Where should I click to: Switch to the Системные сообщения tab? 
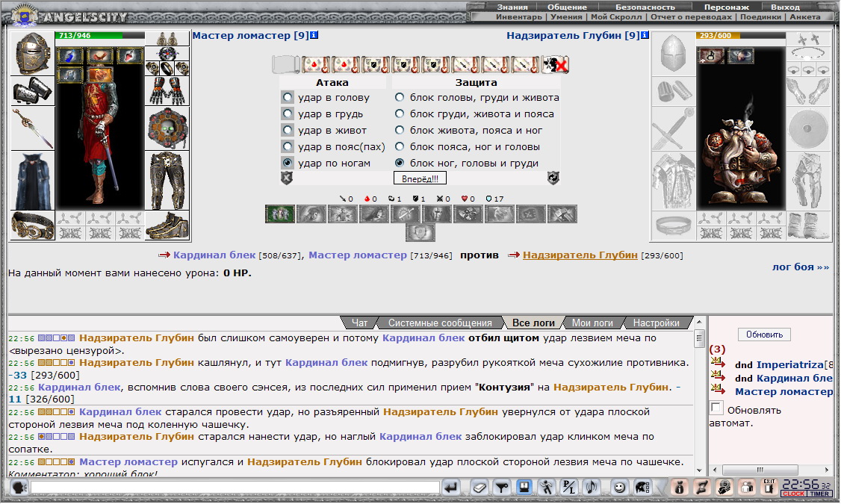tap(440, 323)
